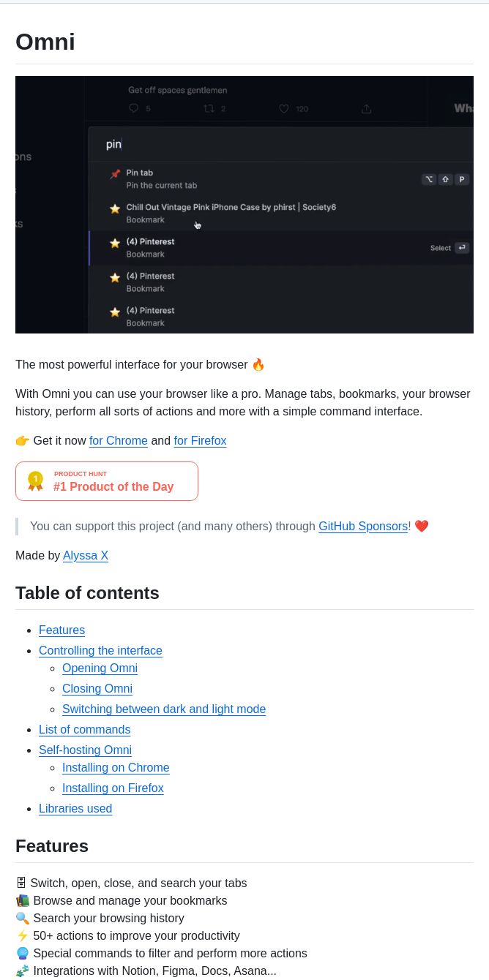This screenshot has height=980, width=489.
Task: Click the share icon in the demo image
Action: click(x=366, y=109)
